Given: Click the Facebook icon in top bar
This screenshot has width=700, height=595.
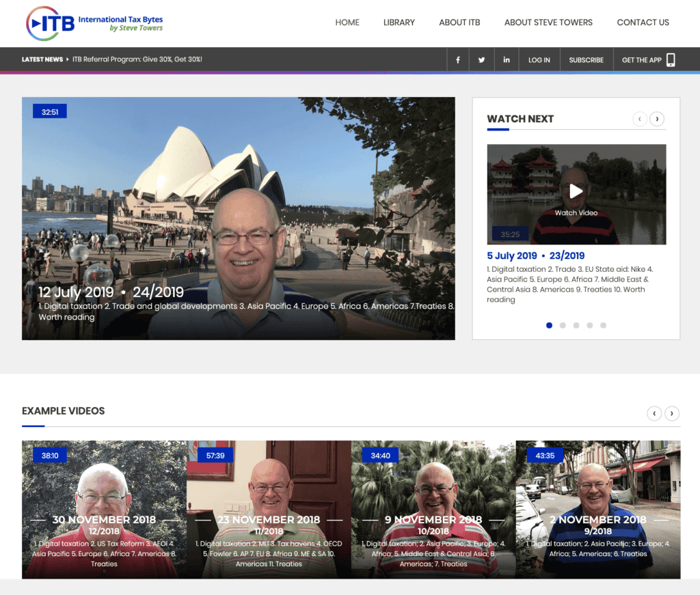Looking at the screenshot, I should (458, 60).
